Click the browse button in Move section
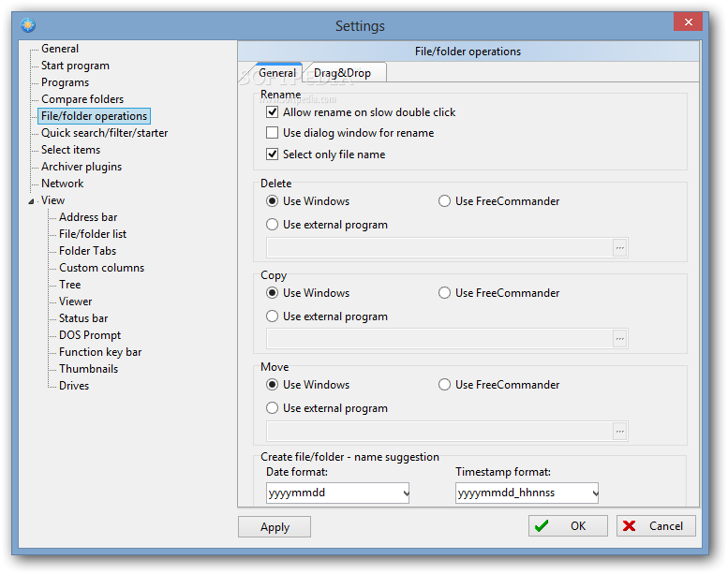The image size is (728, 574). point(620,431)
